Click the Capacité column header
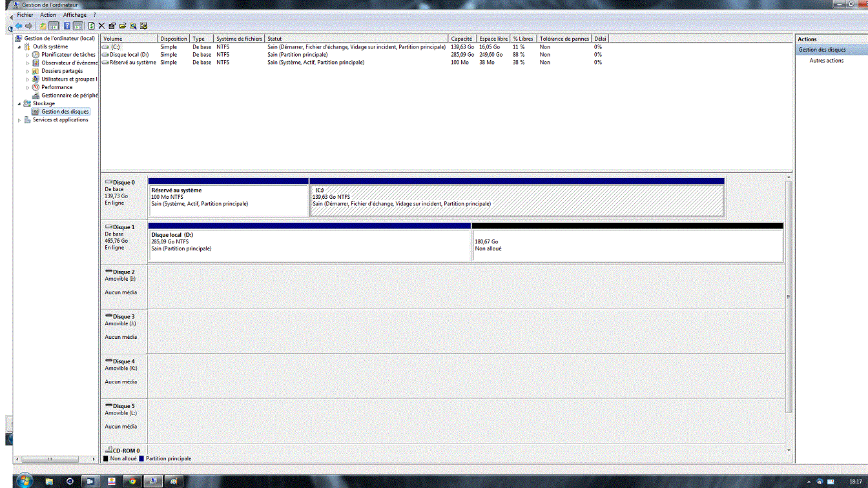Image resolution: width=868 pixels, height=488 pixels. click(x=462, y=39)
